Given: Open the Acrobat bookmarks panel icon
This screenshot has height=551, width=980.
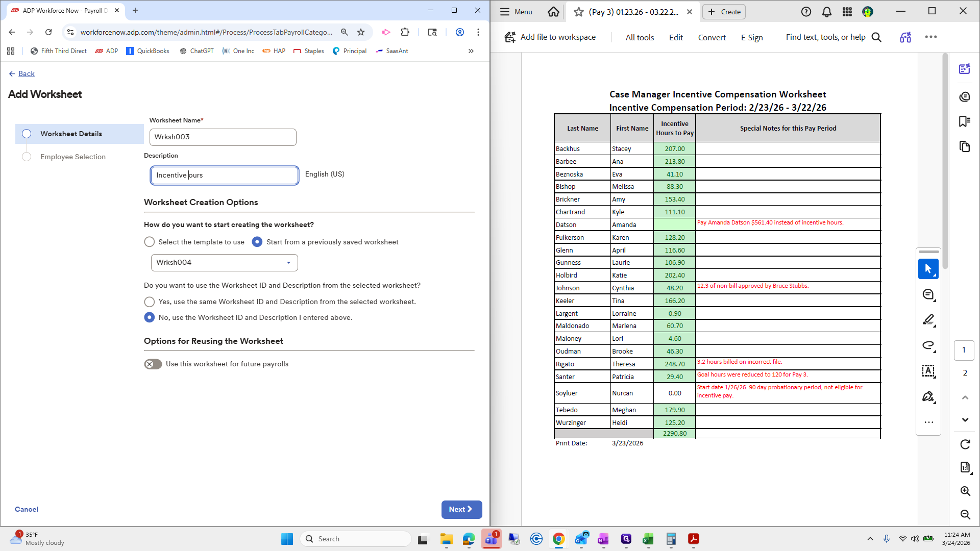Looking at the screenshot, I should coord(964,121).
